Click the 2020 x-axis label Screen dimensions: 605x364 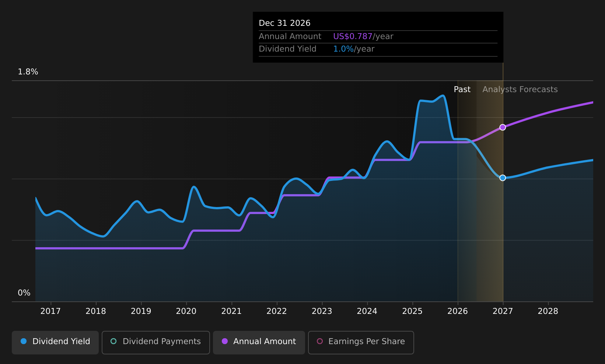click(x=186, y=311)
